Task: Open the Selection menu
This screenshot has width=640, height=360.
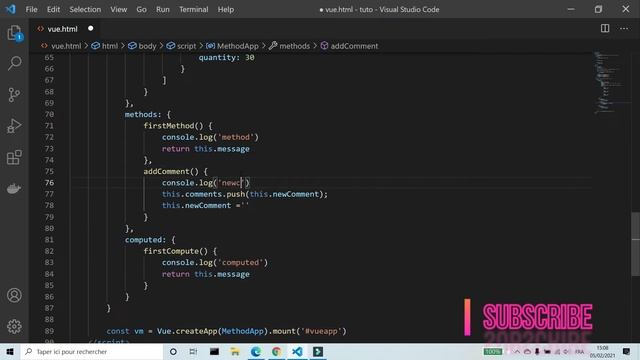Action: (x=85, y=9)
